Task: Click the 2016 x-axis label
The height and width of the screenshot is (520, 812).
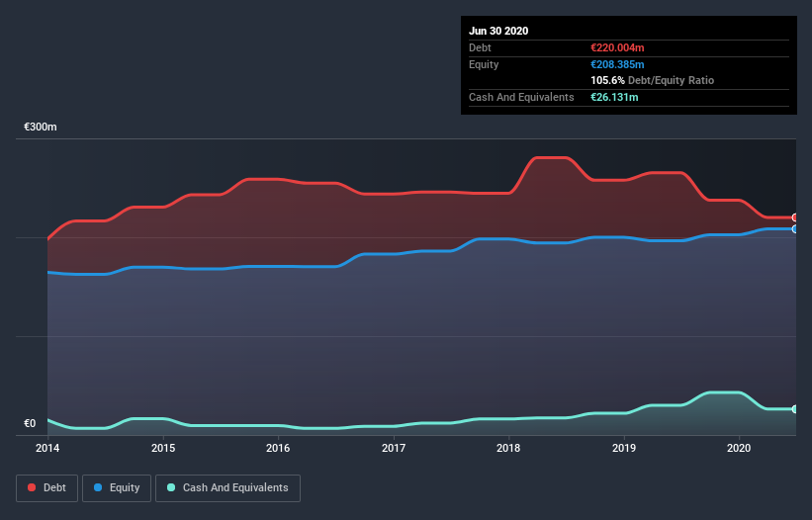Action: pyautogui.click(x=278, y=448)
